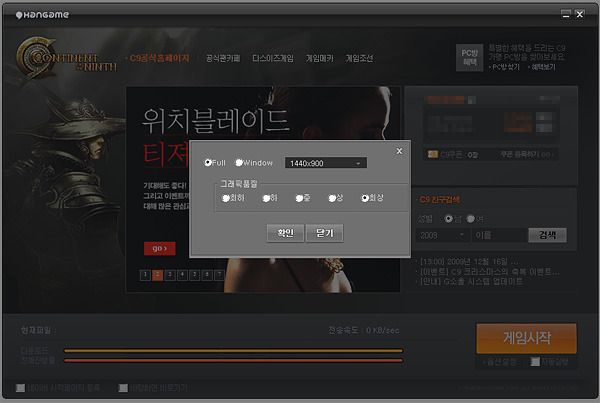This screenshot has height=403, width=600.
Task: Switch to banner page 5
Action: point(195,275)
